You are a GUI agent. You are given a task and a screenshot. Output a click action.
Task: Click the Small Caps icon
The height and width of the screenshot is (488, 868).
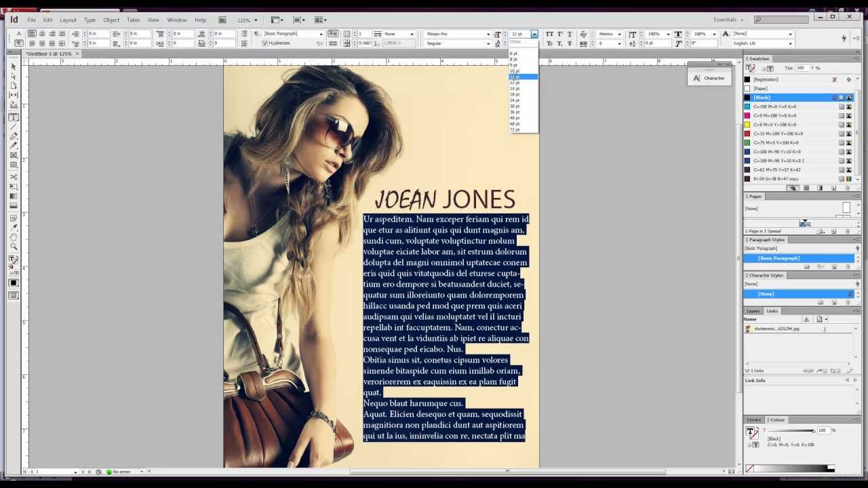(x=549, y=43)
